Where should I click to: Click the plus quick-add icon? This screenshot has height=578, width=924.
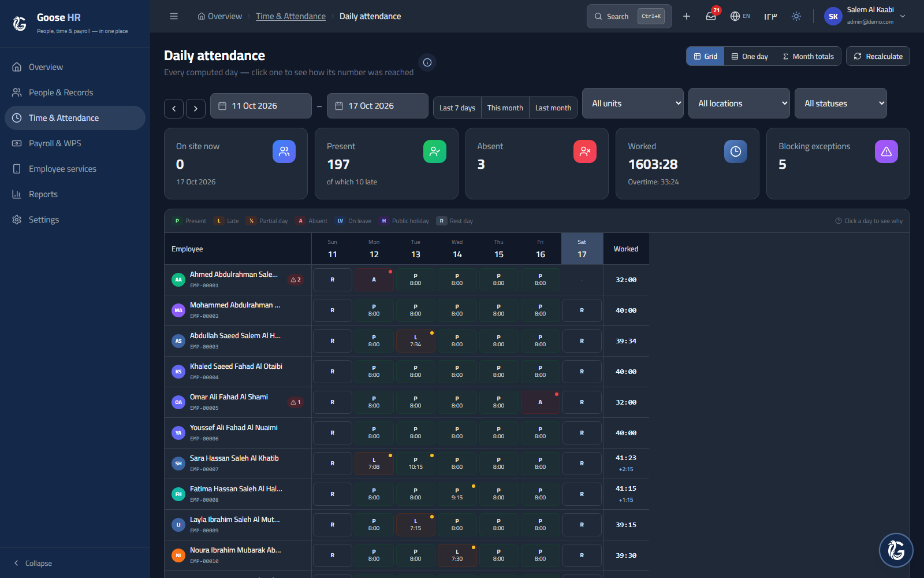coord(687,16)
